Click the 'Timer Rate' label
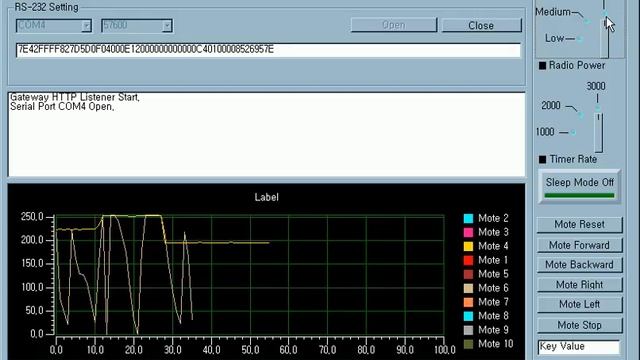Image resolution: width=640 pixels, height=360 pixels. tap(573, 159)
